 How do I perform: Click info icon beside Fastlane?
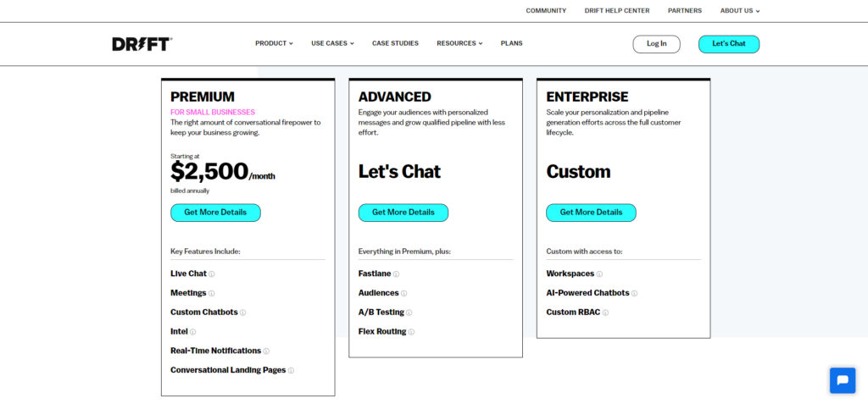coord(396,274)
